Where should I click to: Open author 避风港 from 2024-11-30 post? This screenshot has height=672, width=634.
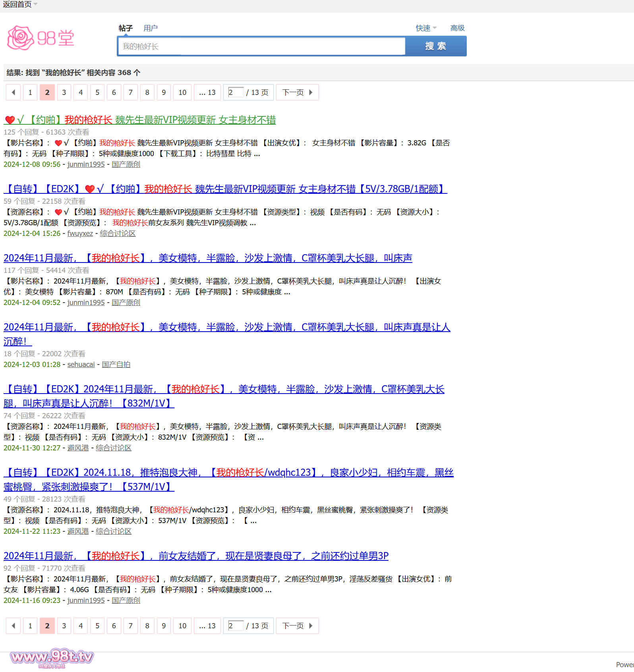pos(78,448)
